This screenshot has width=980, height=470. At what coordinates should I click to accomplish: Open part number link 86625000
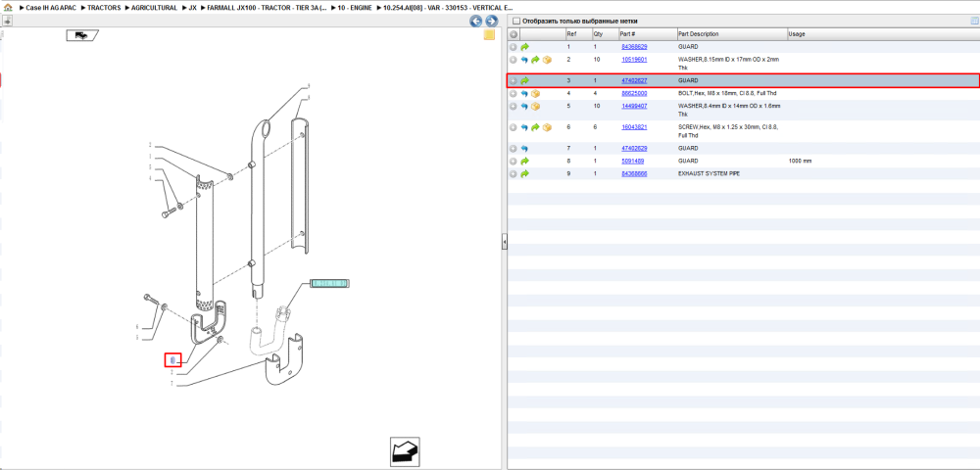click(x=634, y=93)
